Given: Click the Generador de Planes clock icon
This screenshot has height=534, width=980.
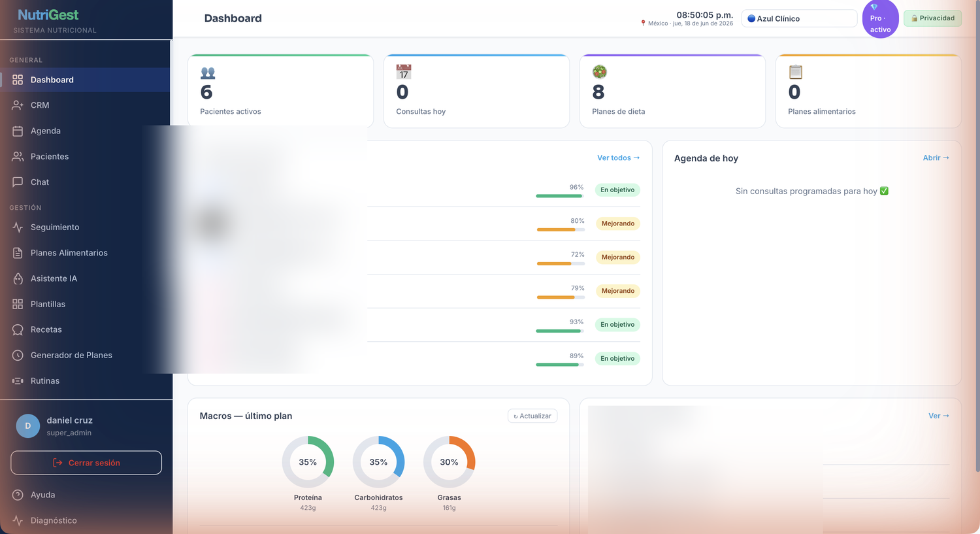Looking at the screenshot, I should pos(18,356).
